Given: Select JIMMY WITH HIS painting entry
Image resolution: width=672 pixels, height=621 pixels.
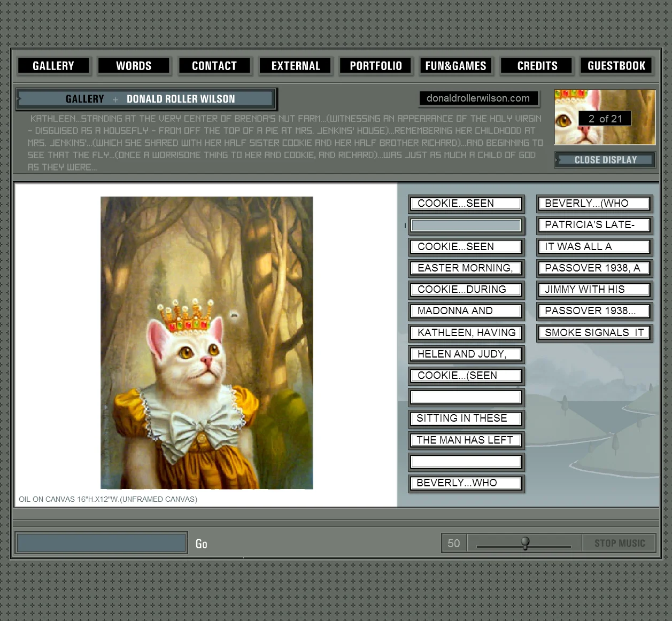Looking at the screenshot, I should (x=594, y=289).
